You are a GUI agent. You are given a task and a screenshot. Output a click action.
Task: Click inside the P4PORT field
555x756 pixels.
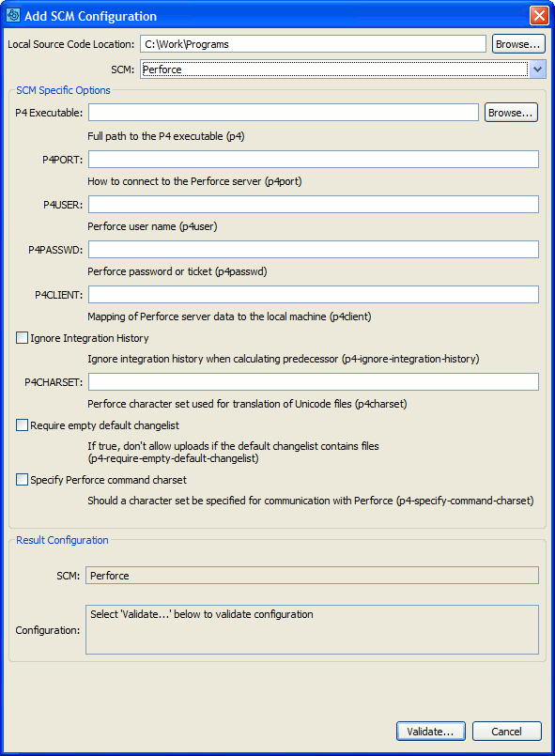[x=312, y=159]
